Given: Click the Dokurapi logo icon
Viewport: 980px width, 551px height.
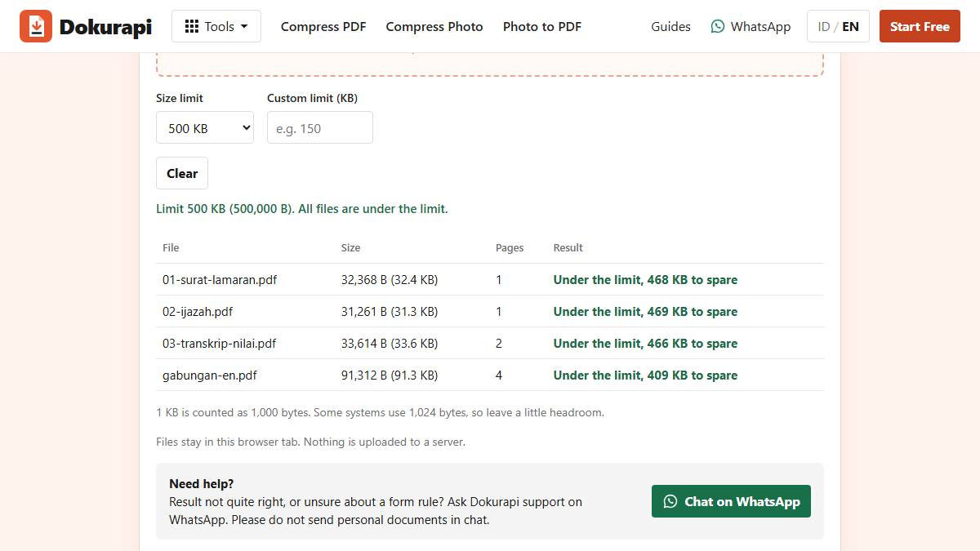Looking at the screenshot, I should [36, 26].
